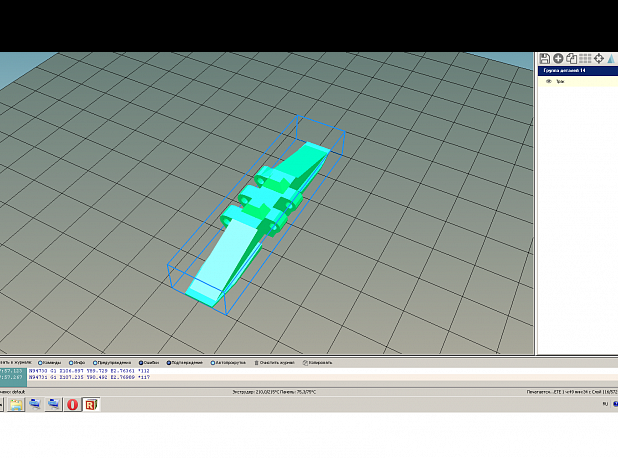Select the Группа деталей 14 header
The height and width of the screenshot is (458, 618).
pyautogui.click(x=578, y=71)
